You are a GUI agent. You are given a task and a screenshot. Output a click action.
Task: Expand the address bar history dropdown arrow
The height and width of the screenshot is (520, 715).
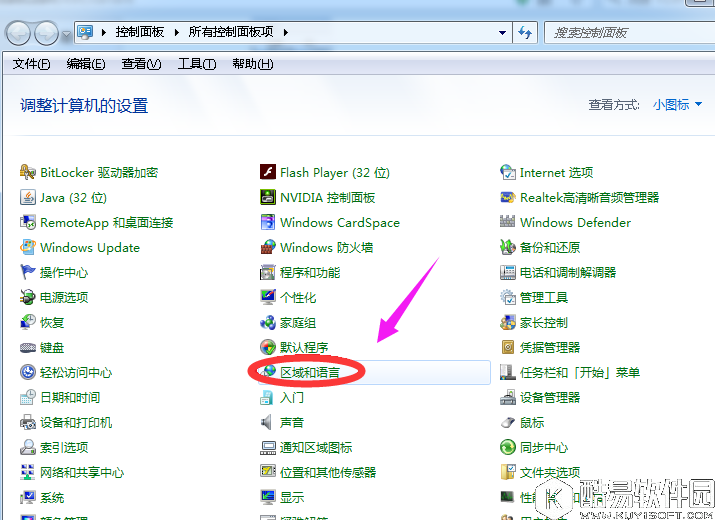[x=502, y=33]
